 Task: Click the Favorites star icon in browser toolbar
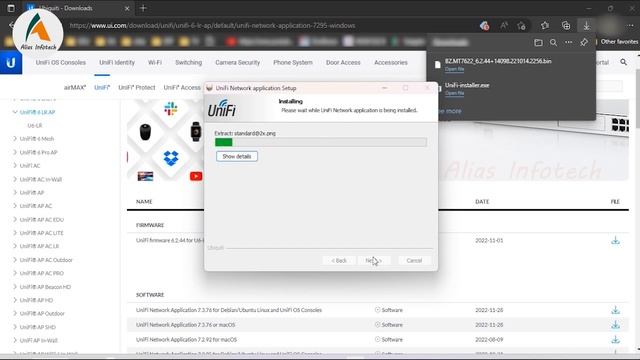tap(544, 26)
